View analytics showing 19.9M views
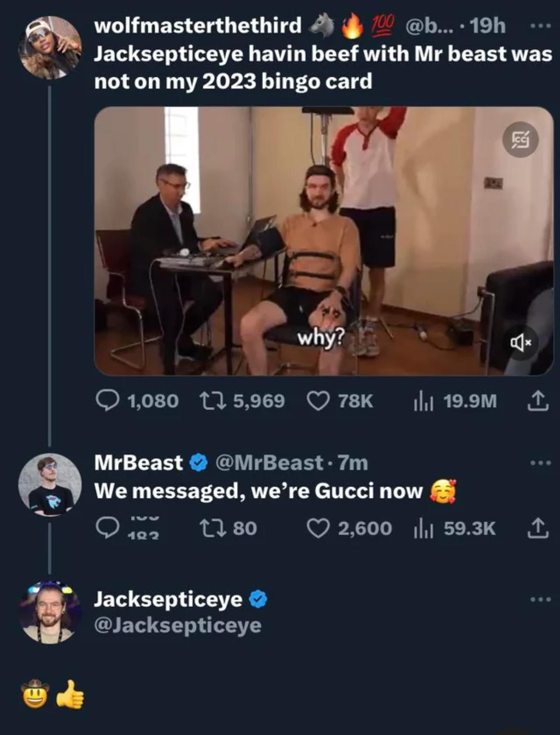The width and height of the screenshot is (560, 735). pos(422,401)
